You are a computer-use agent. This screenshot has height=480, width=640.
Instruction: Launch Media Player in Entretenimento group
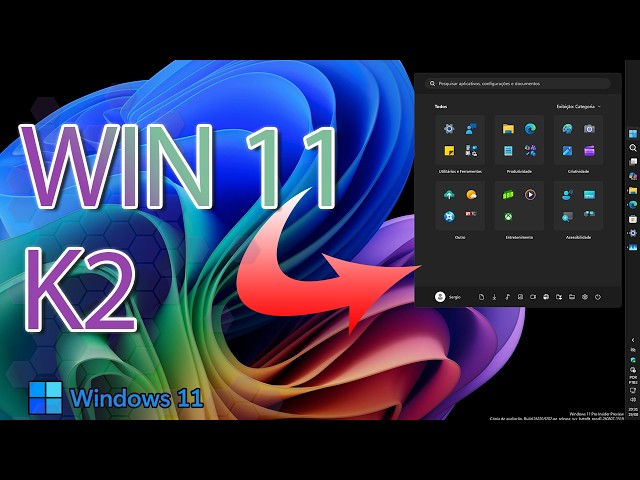coord(530,195)
